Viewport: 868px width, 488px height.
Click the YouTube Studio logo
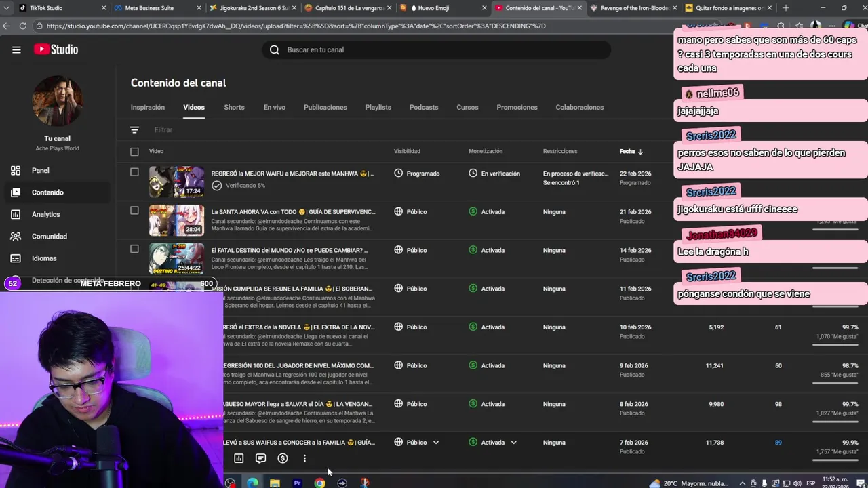[x=56, y=49]
